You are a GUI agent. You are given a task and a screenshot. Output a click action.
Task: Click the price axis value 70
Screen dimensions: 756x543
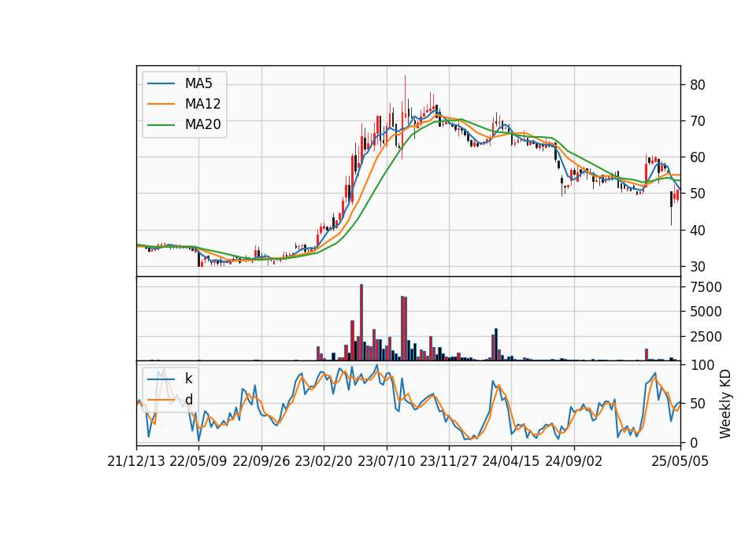click(697, 121)
